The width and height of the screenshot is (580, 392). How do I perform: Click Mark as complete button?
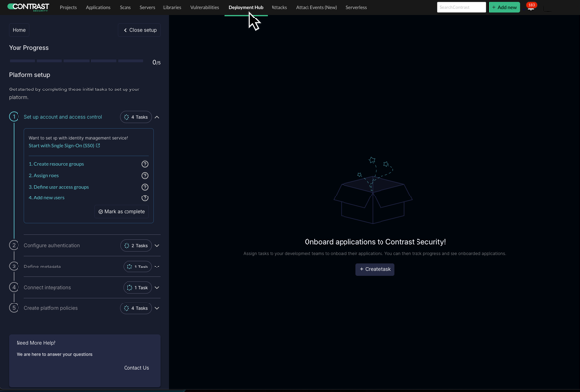tap(122, 211)
